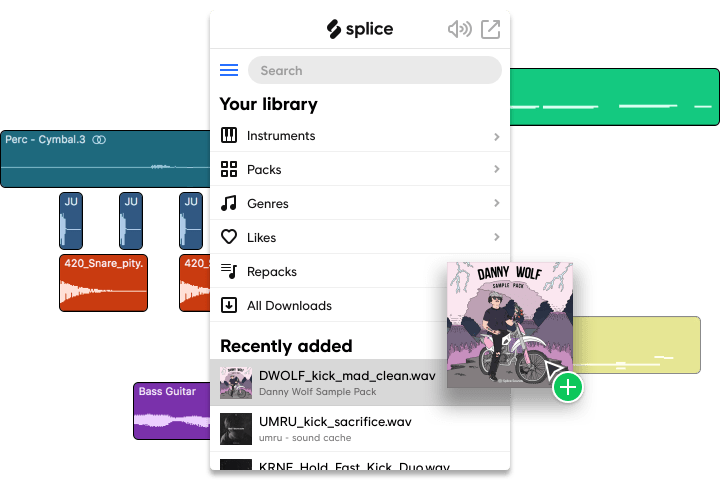Click the Likes heart icon
This screenshot has width=720, height=480.
[229, 237]
